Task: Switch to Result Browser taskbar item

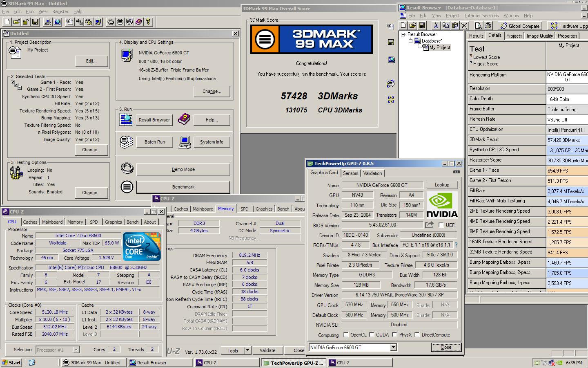Action: pos(160,363)
